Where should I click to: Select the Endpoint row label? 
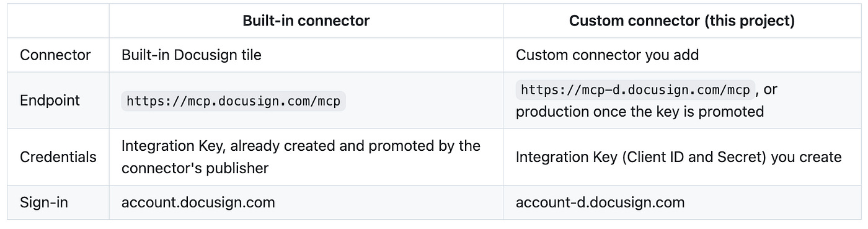tap(50, 100)
